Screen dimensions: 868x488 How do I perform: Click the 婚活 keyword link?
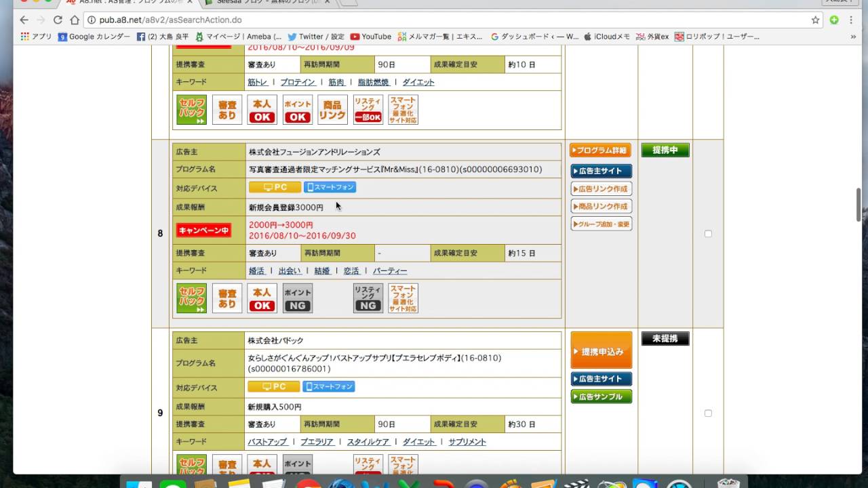click(x=256, y=270)
